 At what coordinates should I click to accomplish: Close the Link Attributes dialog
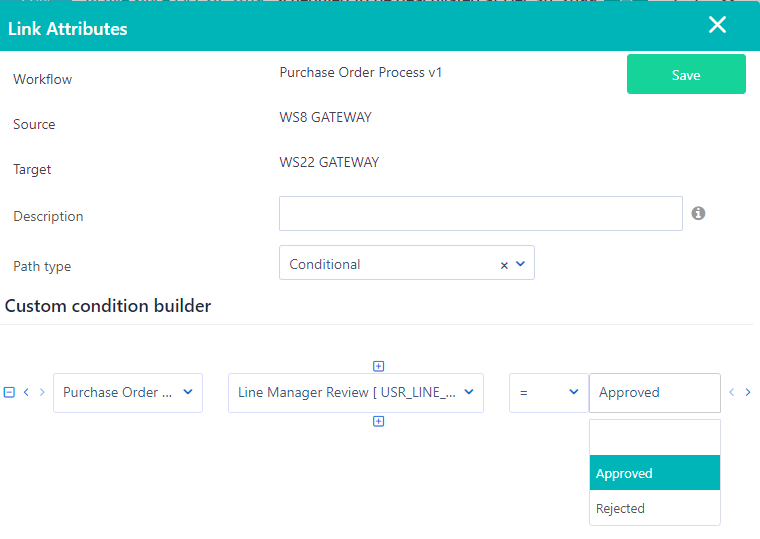717,25
